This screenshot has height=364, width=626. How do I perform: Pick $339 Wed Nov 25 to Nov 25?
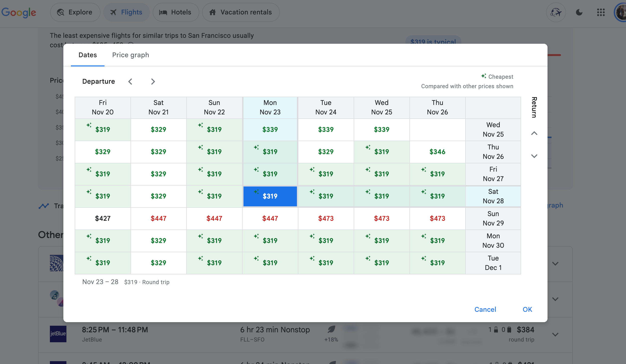[382, 130]
